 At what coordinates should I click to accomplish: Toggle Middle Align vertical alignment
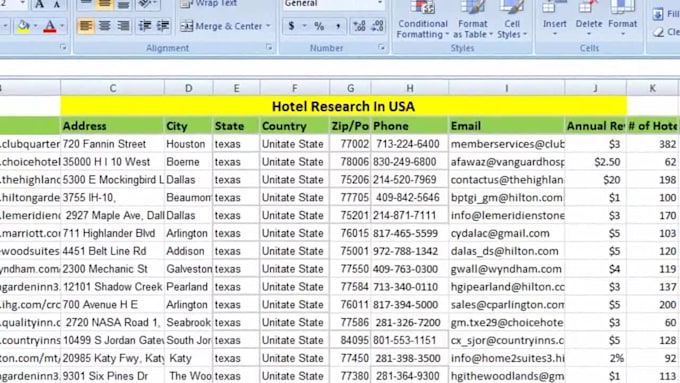[105, 4]
